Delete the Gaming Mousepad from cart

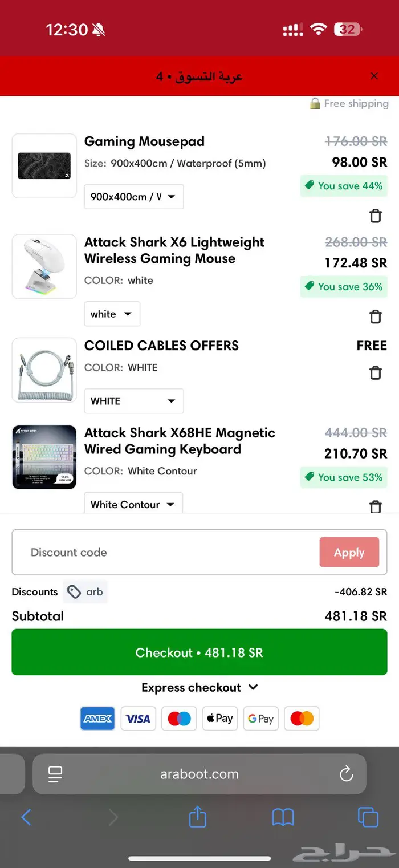375,216
